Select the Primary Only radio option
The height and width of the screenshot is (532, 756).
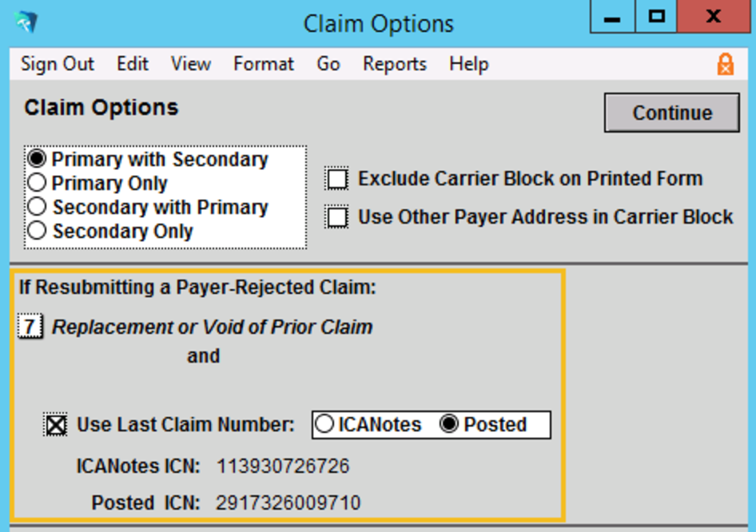pyautogui.click(x=38, y=182)
